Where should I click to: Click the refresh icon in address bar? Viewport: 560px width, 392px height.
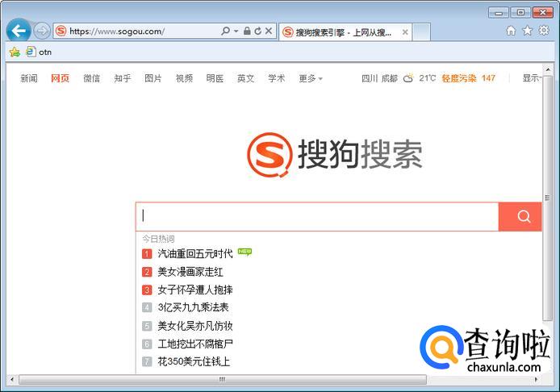point(257,31)
